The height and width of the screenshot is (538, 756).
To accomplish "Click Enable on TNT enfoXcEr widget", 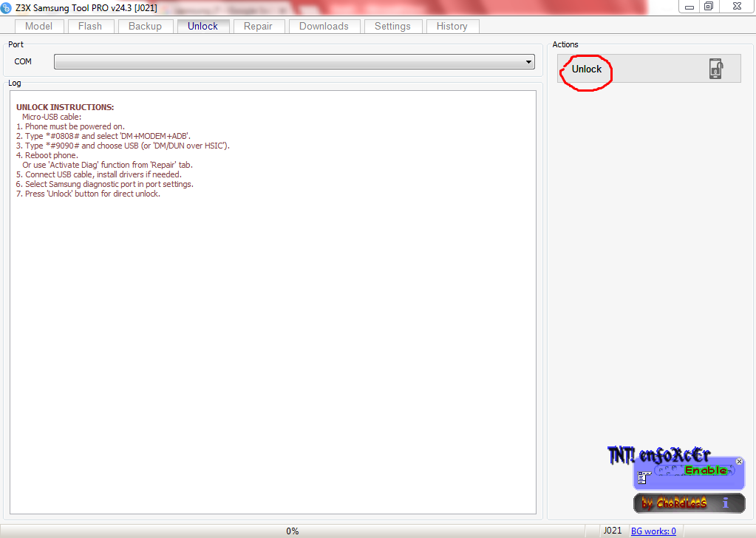I will coord(706,470).
